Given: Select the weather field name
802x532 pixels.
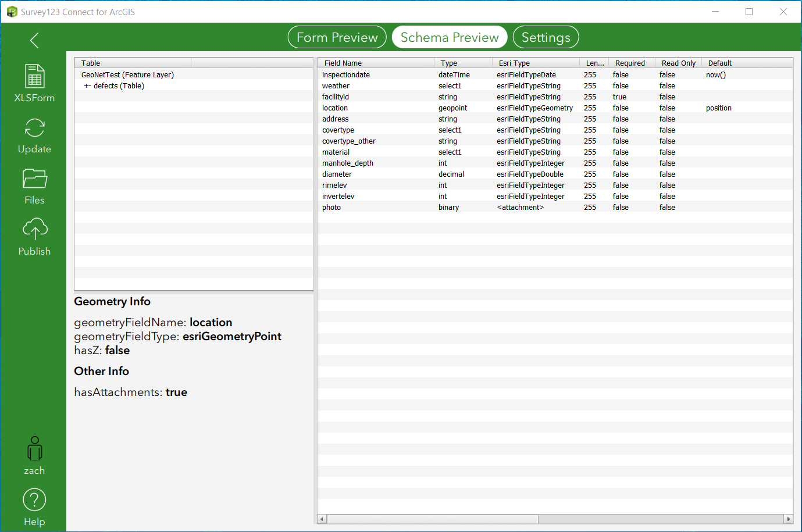Looking at the screenshot, I should [x=336, y=85].
